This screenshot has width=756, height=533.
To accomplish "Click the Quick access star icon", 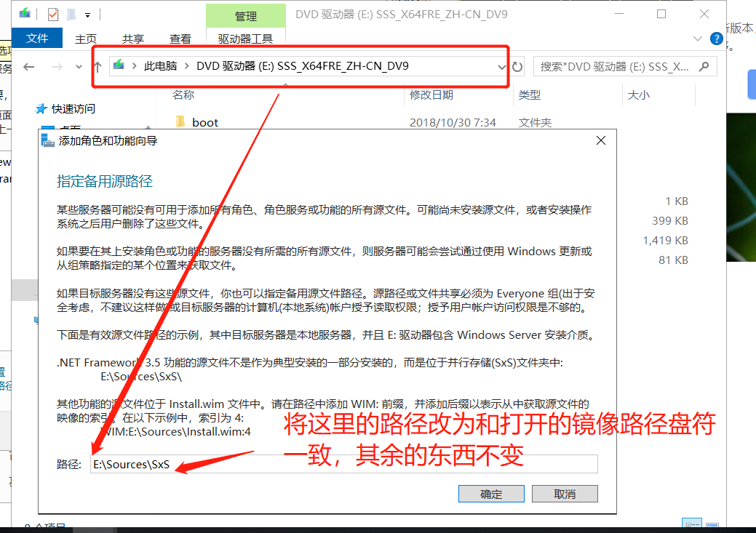I will (x=41, y=109).
